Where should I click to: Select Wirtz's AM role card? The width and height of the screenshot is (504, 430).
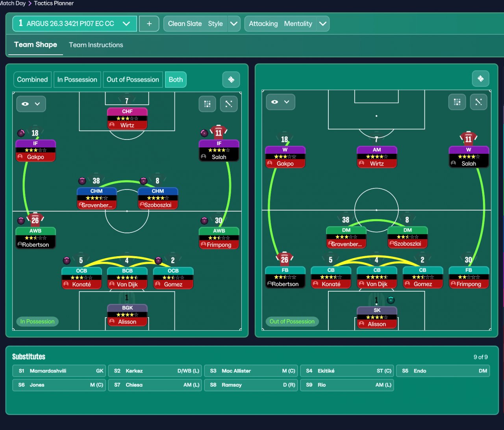tap(377, 157)
